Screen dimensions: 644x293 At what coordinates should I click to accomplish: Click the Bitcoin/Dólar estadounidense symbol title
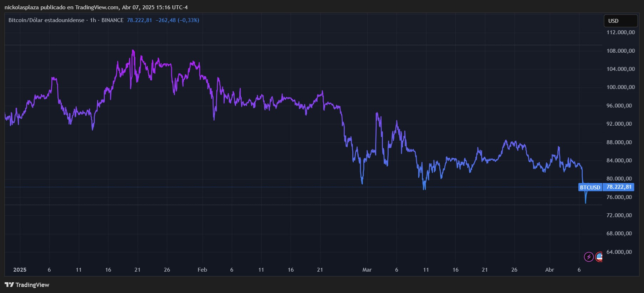tap(46, 20)
